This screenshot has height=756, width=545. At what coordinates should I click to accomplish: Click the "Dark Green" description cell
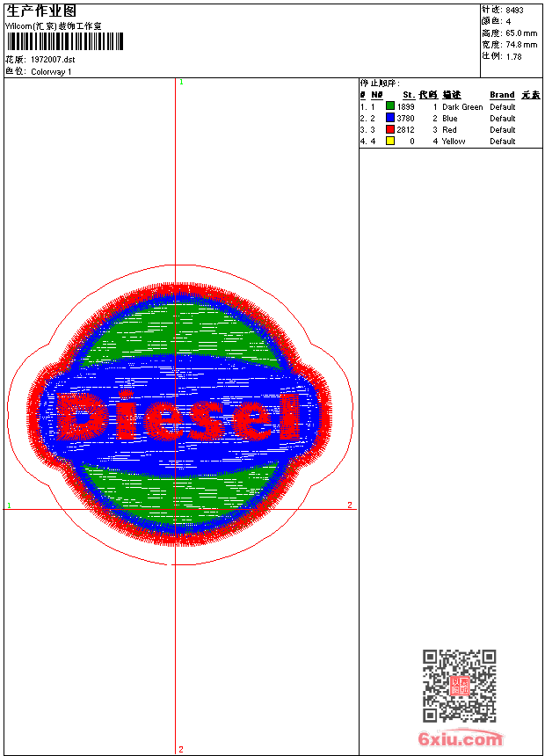pos(462,106)
